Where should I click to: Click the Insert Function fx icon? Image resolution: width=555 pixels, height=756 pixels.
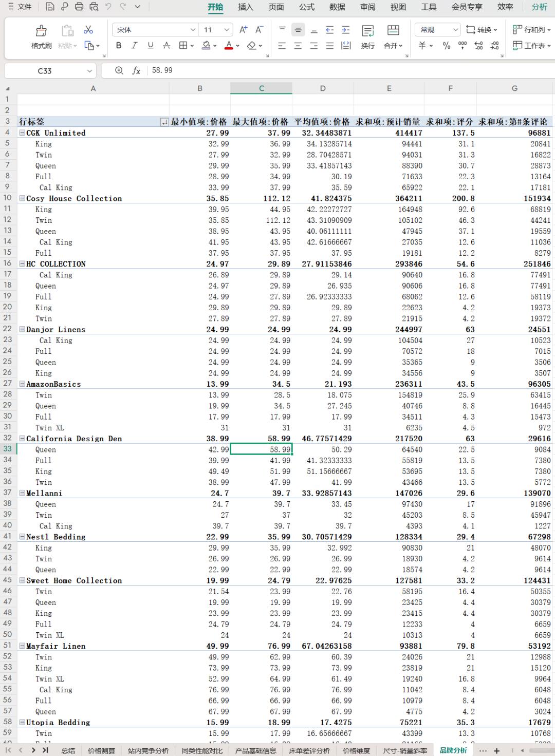click(136, 70)
